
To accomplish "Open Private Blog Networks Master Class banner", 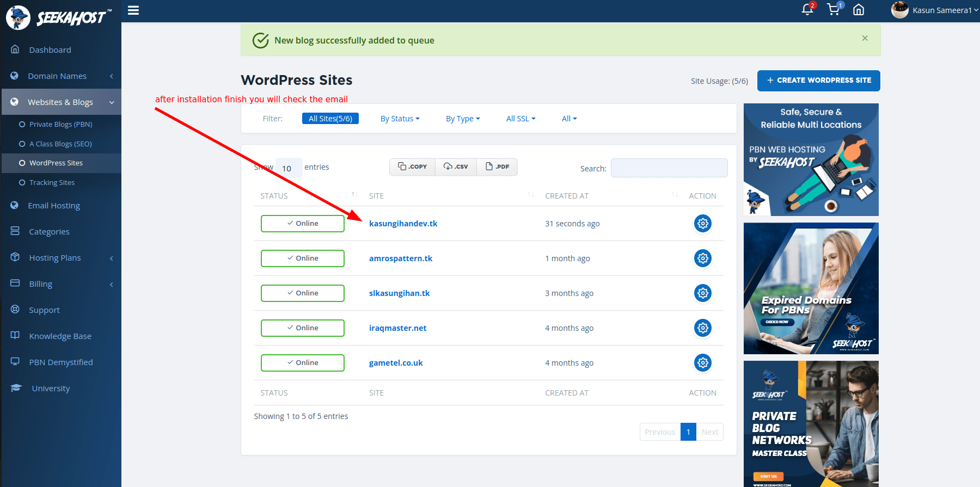I will pos(811,424).
